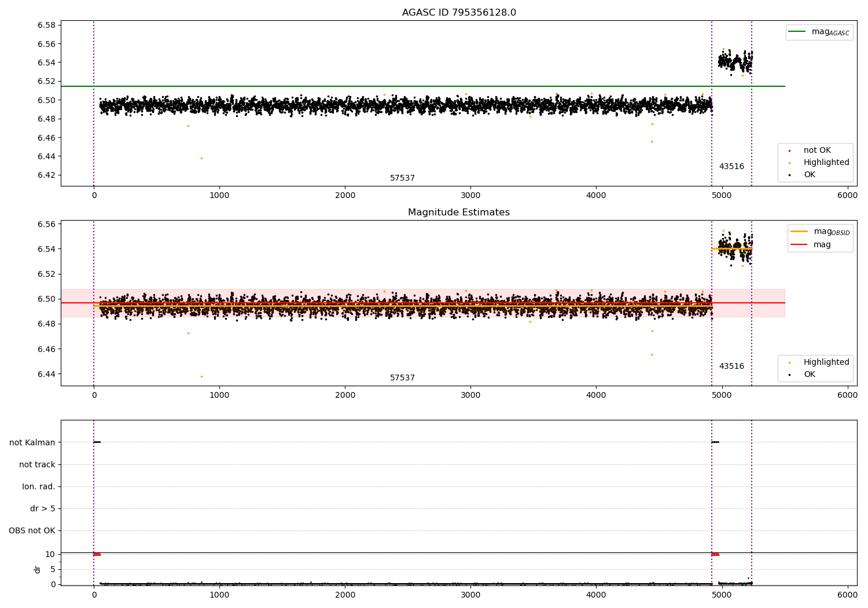Click the 2000 x-tick under Magnitude Estimates panel
The image size is (868, 608).
pyautogui.click(x=345, y=395)
